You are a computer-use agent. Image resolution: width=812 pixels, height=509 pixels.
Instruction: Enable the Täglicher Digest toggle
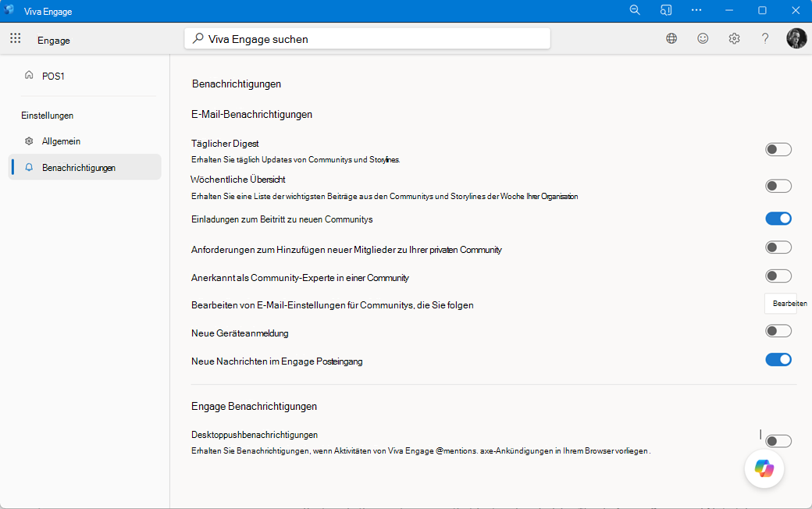tap(778, 150)
